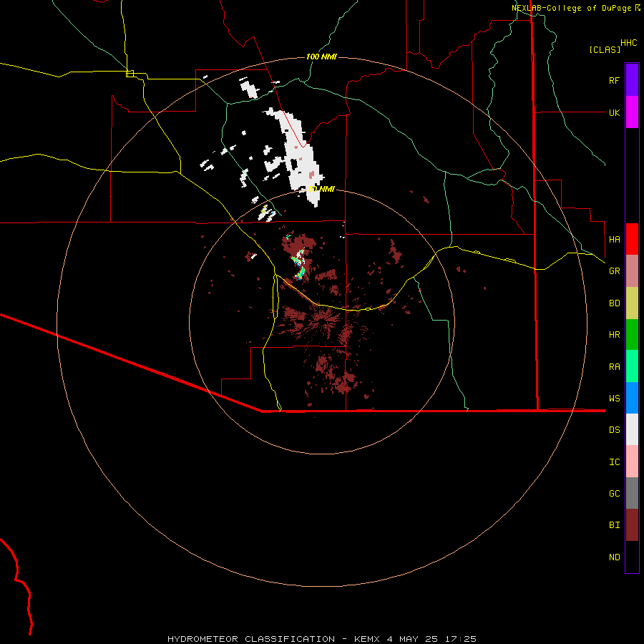
Task: Click the BI legend label
Action: (x=614, y=525)
